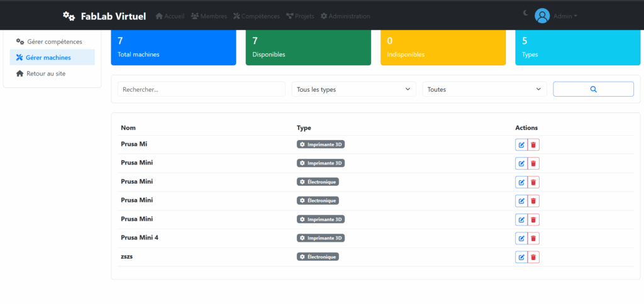Image resolution: width=644 pixels, height=304 pixels.
Task: Click the magnifier search button
Action: click(594, 89)
